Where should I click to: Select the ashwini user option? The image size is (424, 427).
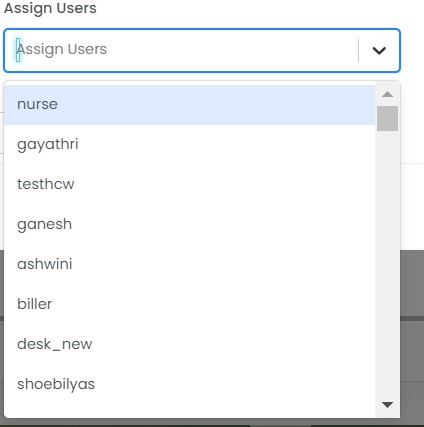click(x=189, y=264)
